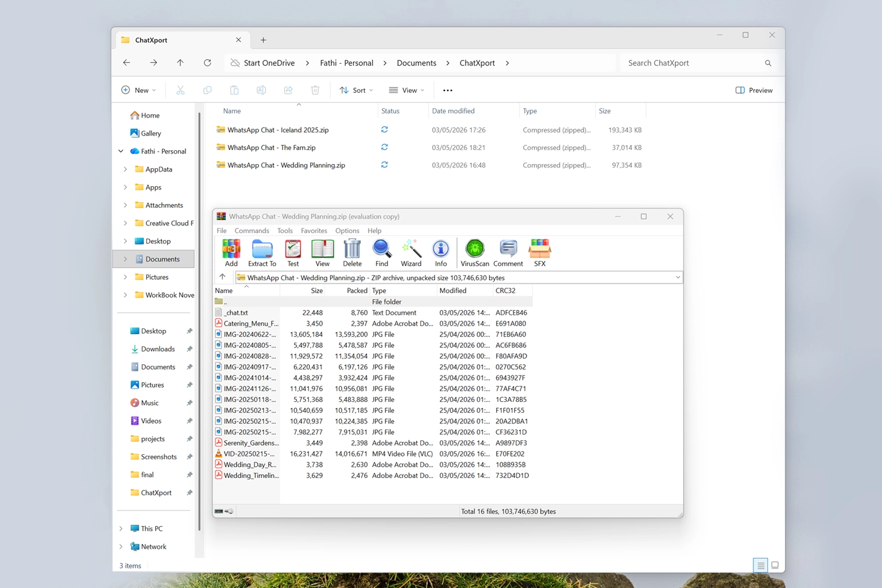Open WinRAR Tools menu
Viewport: 882px width, 588px height.
click(285, 230)
